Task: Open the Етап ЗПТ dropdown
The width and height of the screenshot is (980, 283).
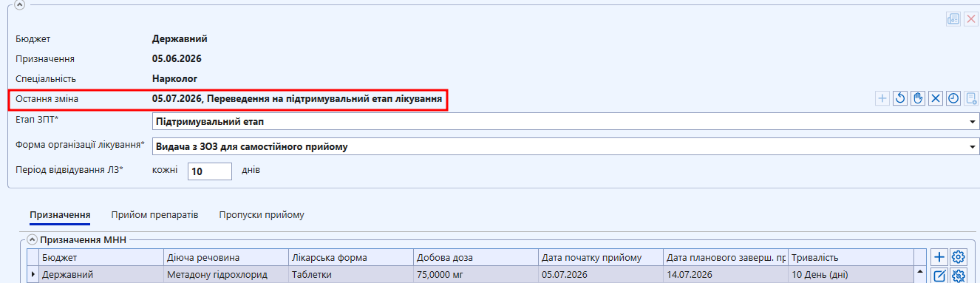Action: pos(973,122)
